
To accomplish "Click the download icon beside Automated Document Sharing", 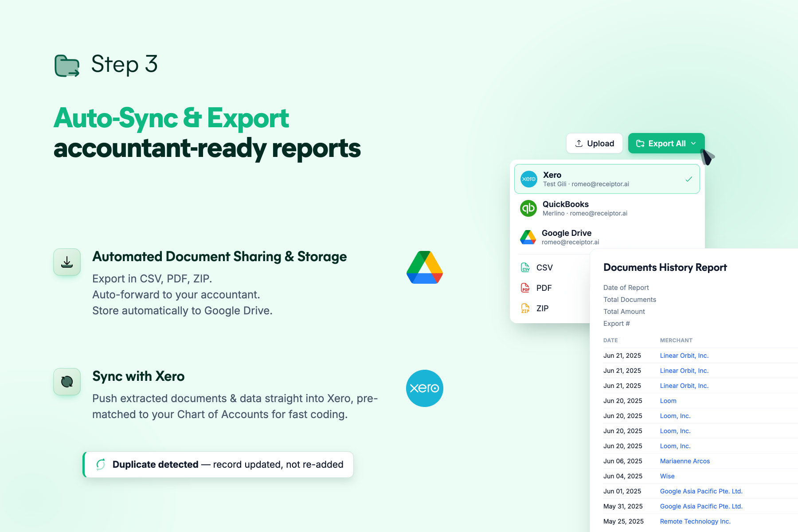I will (x=67, y=262).
